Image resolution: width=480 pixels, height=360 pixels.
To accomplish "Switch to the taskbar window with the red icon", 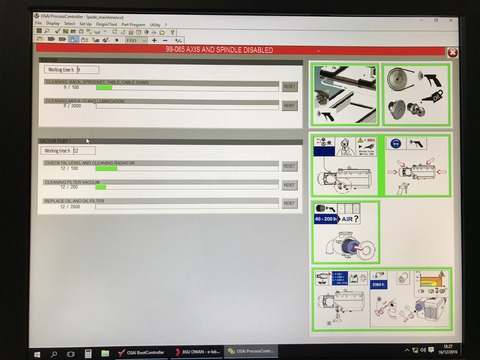I will (x=198, y=352).
